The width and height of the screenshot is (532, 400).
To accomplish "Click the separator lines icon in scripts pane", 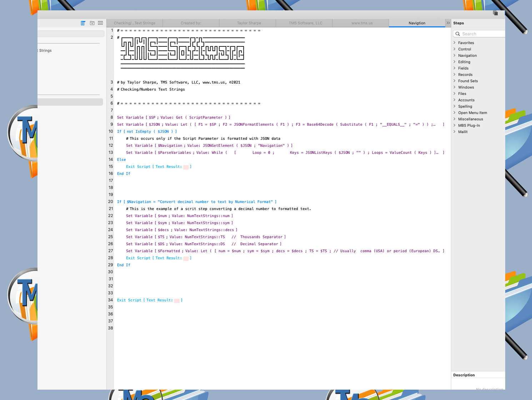I will (100, 23).
